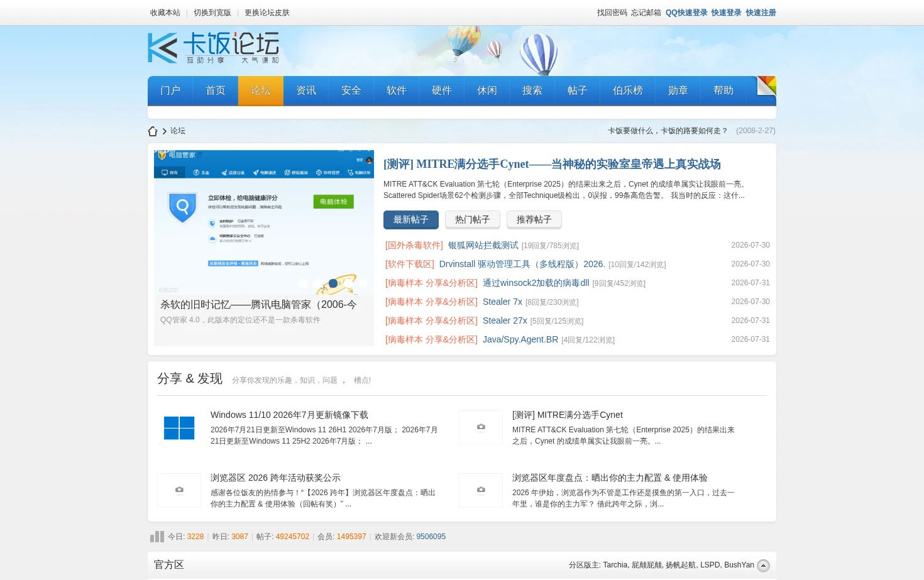Open the 浏览器区年度盘点 thumbnail
The image size is (924, 580).
(481, 490)
